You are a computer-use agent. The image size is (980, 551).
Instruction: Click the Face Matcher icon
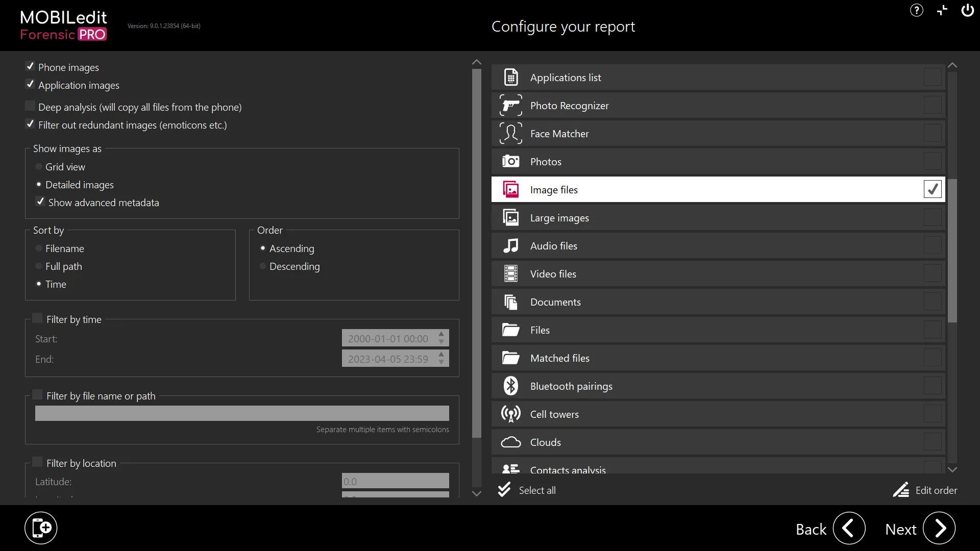pyautogui.click(x=511, y=133)
